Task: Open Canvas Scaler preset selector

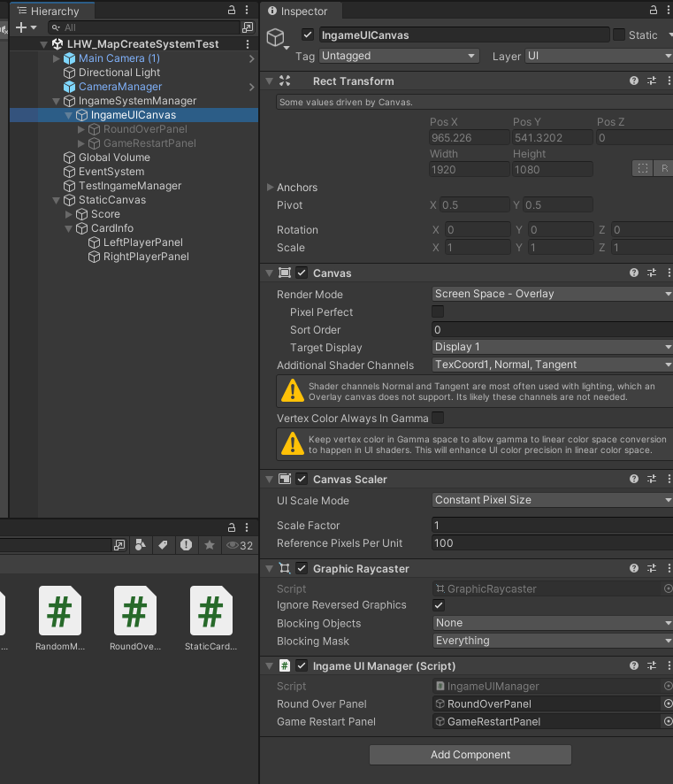Action: point(652,479)
